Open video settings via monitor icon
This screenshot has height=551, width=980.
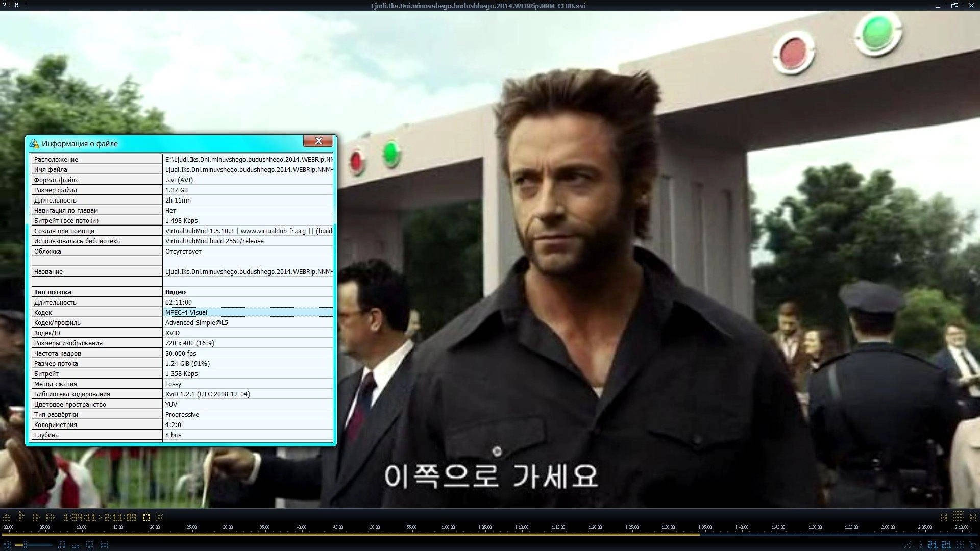pyautogui.click(x=90, y=545)
